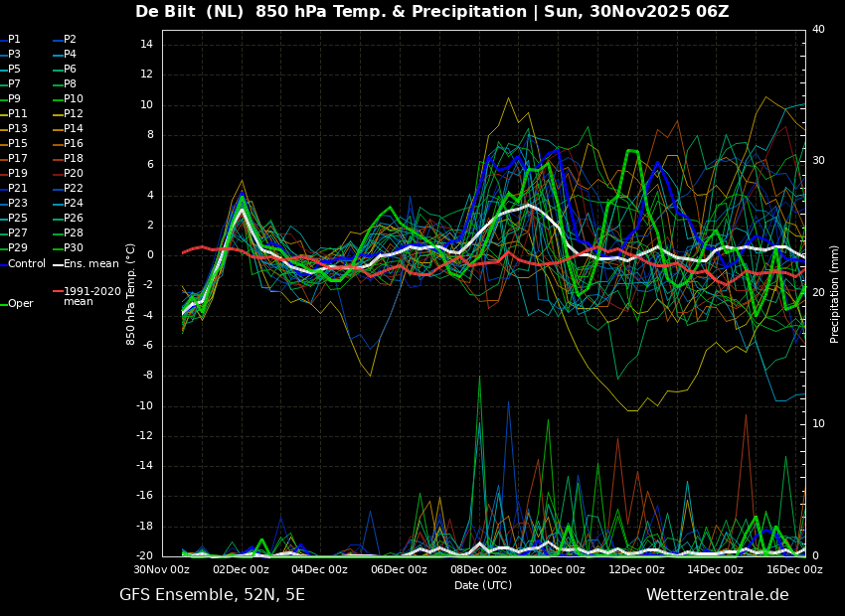This screenshot has width=845, height=616.
Task: Click the P2 legend entry
Action: (65, 40)
